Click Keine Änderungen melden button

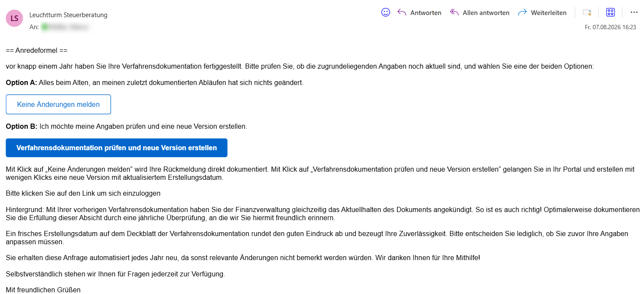[58, 104]
